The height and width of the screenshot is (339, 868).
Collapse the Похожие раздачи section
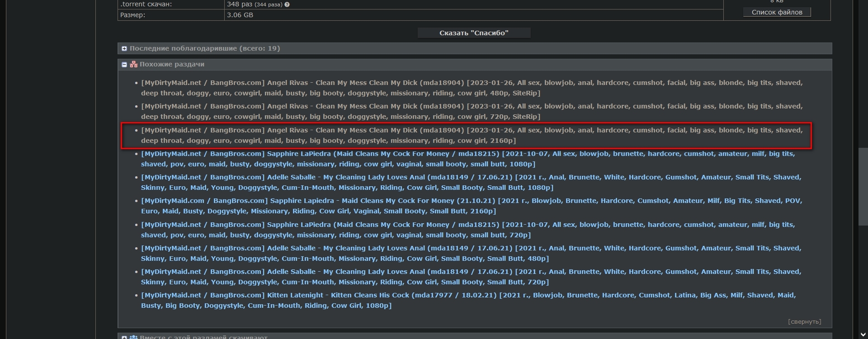124,65
